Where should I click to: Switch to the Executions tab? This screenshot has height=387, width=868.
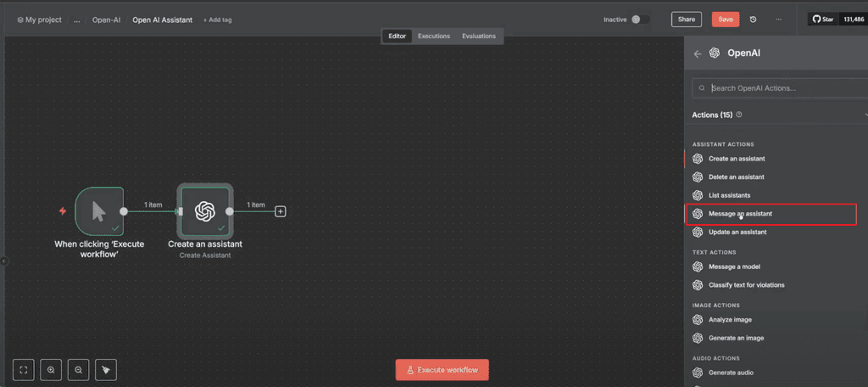433,36
